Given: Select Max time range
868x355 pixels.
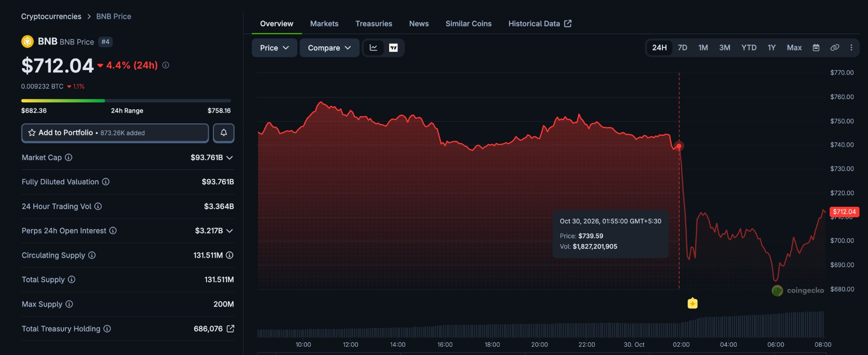Looking at the screenshot, I should (x=794, y=48).
